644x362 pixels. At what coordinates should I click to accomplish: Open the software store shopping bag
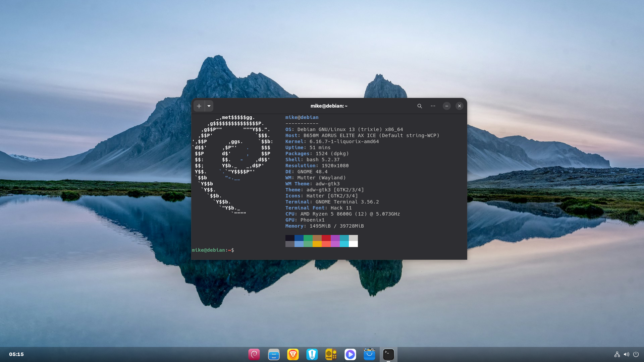(369, 354)
